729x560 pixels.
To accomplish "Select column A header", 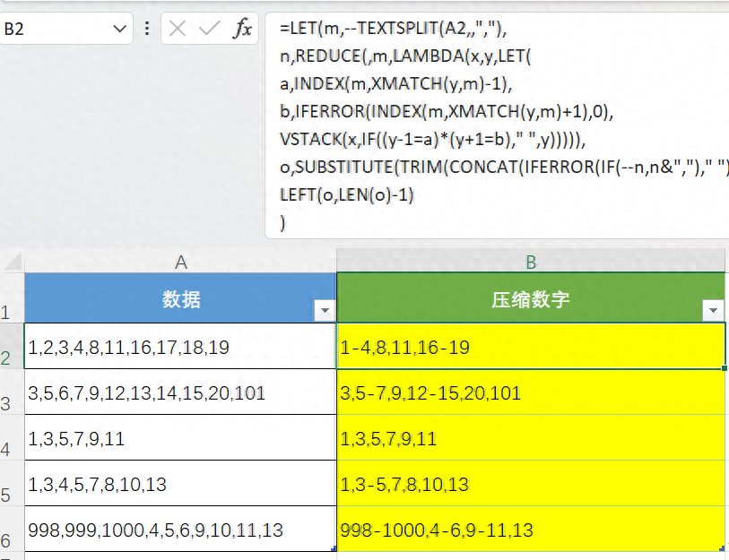I will pyautogui.click(x=180, y=263).
